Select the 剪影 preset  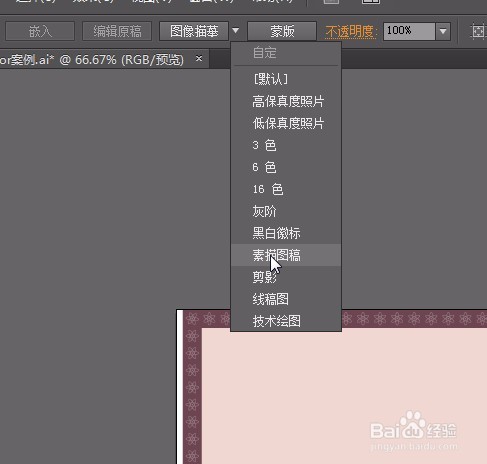[x=286, y=277]
